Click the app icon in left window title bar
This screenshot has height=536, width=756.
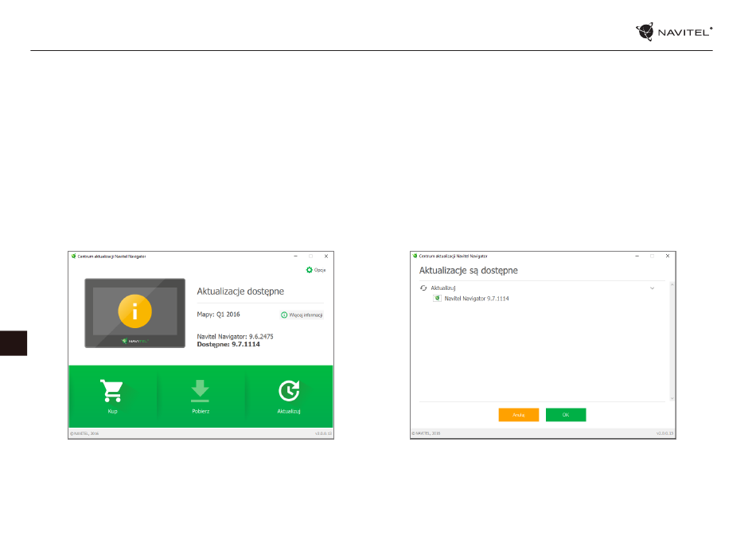[x=73, y=256]
